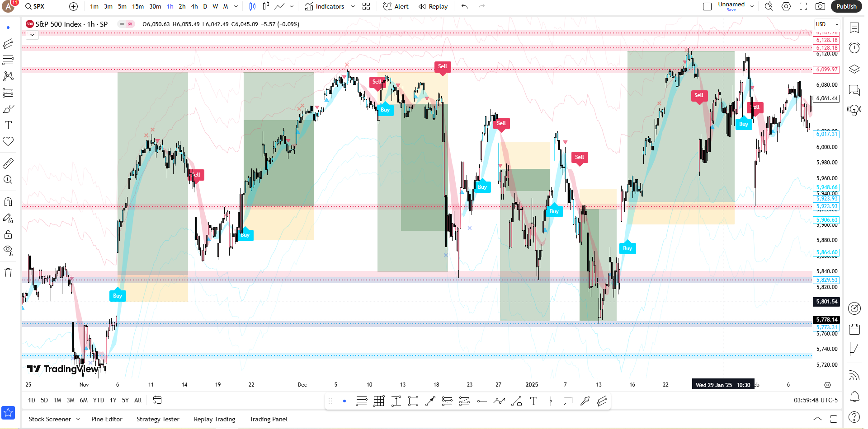Open the go-to-date calendar icon
The width and height of the screenshot is (868, 429).
click(x=157, y=400)
